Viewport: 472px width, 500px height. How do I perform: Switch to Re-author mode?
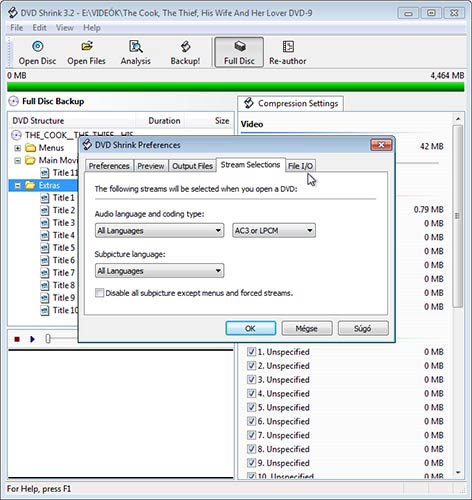pyautogui.click(x=288, y=52)
